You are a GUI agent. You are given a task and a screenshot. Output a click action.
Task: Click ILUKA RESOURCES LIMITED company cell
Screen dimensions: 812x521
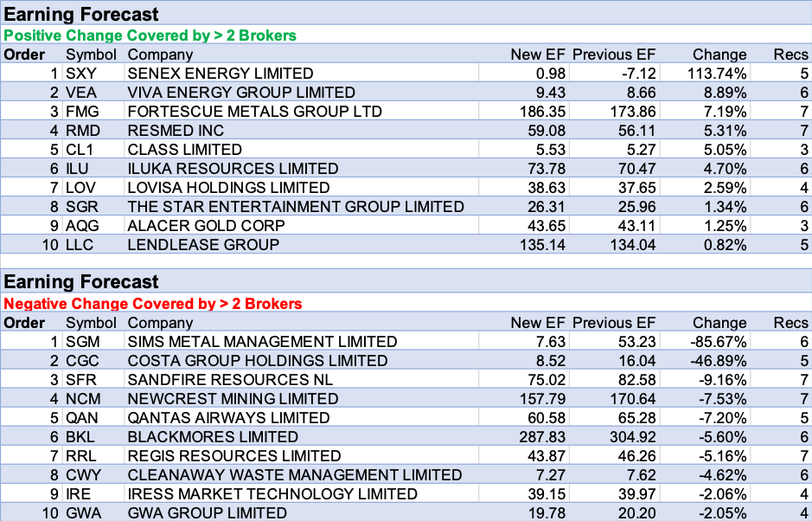pos(233,169)
